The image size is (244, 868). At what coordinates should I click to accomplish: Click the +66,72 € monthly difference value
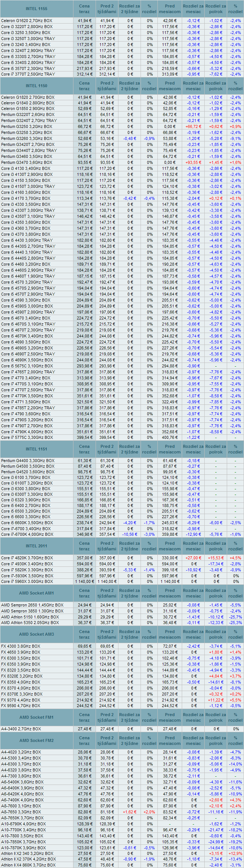click(x=193, y=126)
